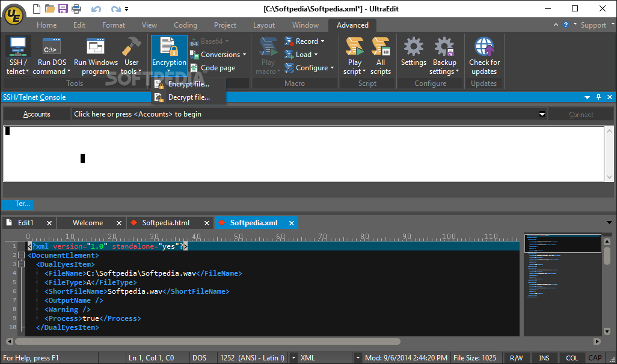Toggle R/W read-write status indicator
The height and width of the screenshot is (364, 617).
(x=516, y=358)
